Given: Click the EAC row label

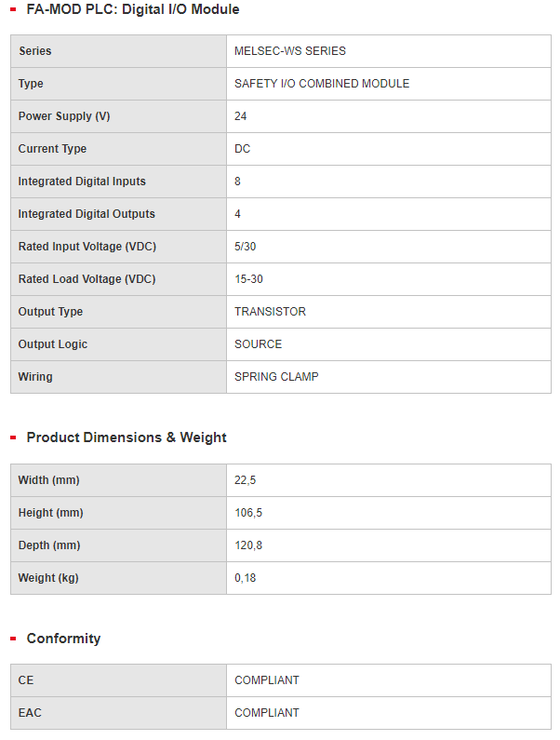Looking at the screenshot, I should (x=30, y=713).
